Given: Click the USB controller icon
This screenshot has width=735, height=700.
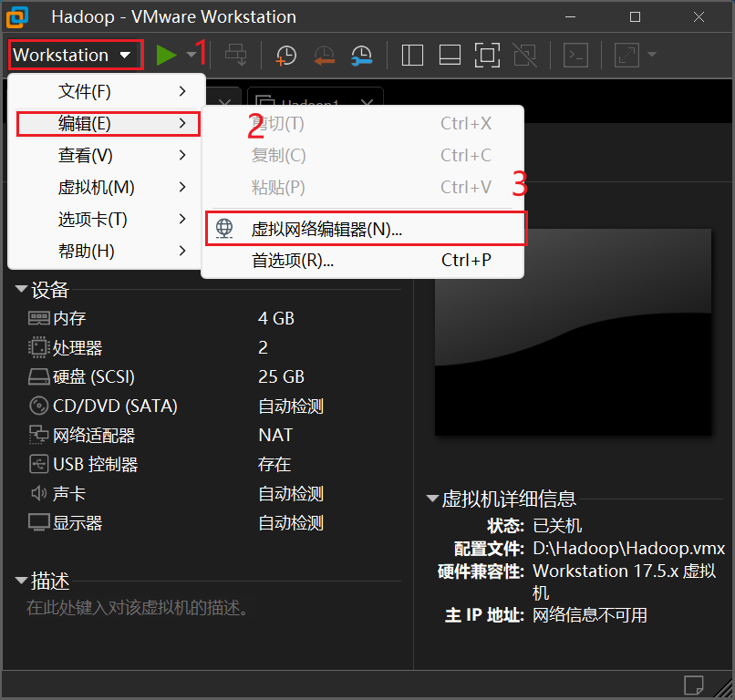Looking at the screenshot, I should pos(39,464).
